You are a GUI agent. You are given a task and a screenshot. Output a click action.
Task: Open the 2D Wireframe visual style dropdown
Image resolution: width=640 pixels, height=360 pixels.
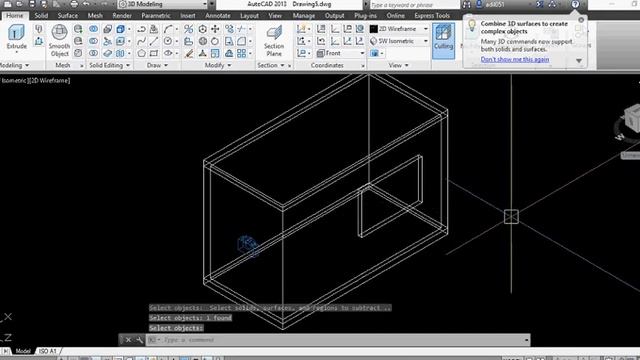pyautogui.click(x=399, y=29)
